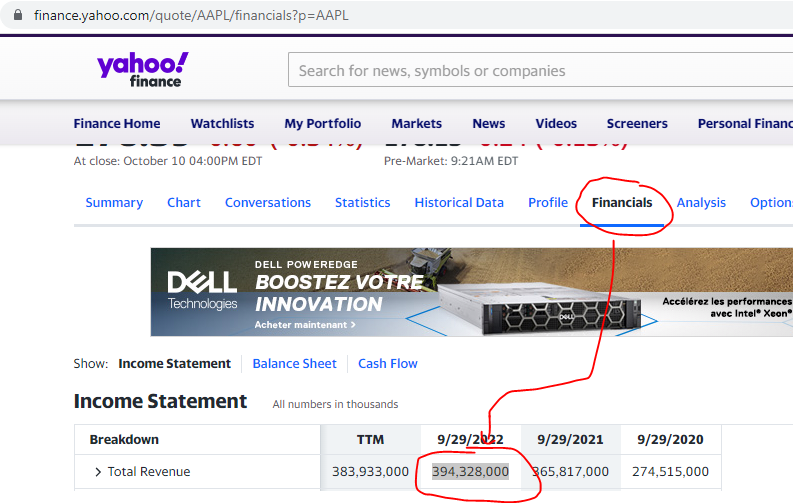The image size is (793, 503).
Task: Select the 2020 revenue value 274,515,000
Action: click(x=670, y=472)
